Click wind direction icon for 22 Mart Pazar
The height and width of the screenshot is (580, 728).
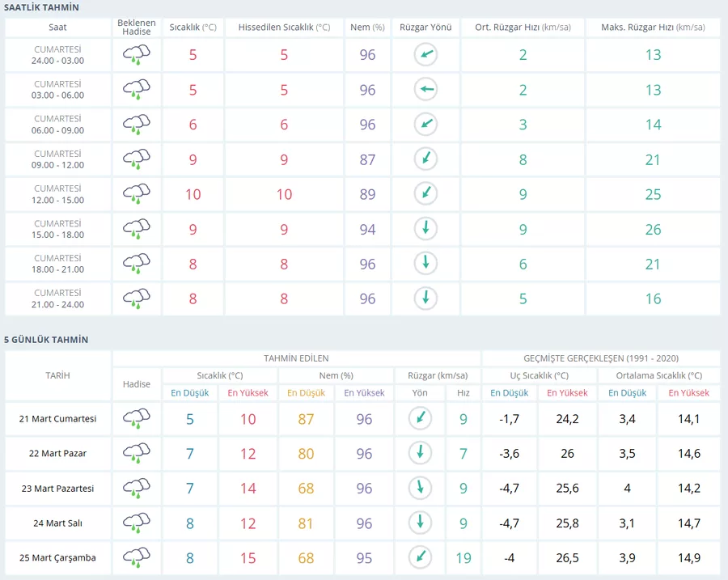tap(420, 454)
